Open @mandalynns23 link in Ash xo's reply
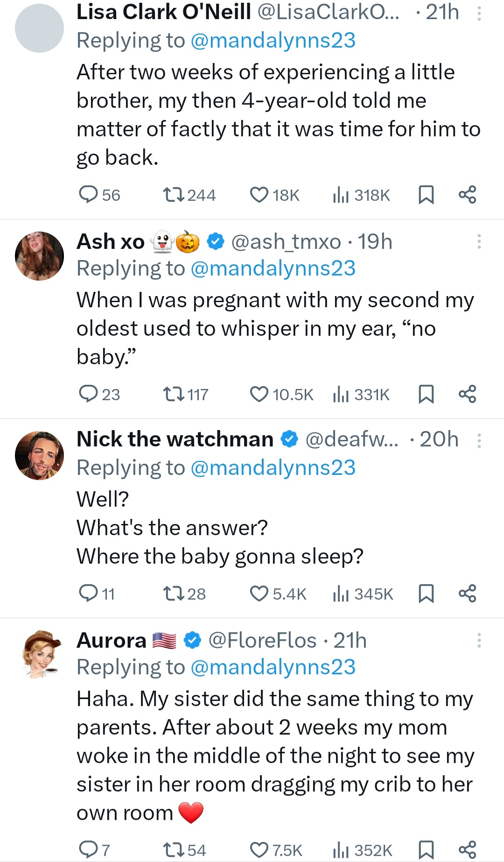The width and height of the screenshot is (504, 862). (x=273, y=268)
